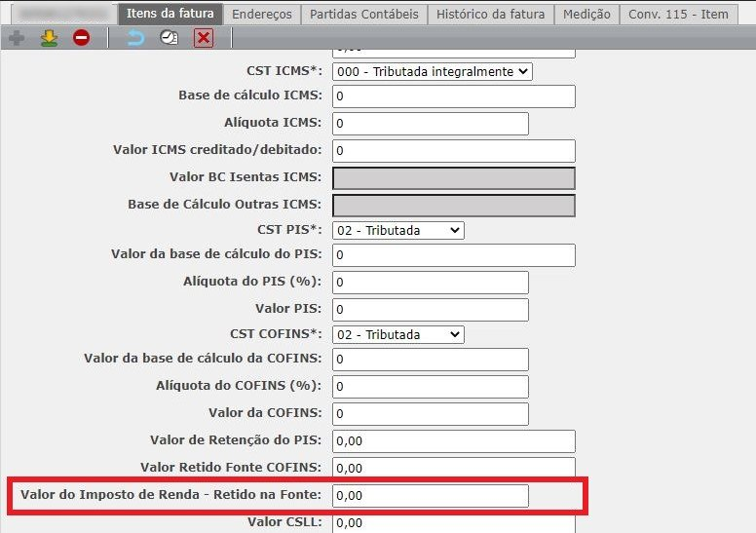Open the Conv. 115 - Item tab
756x533 pixels.
[x=677, y=15]
